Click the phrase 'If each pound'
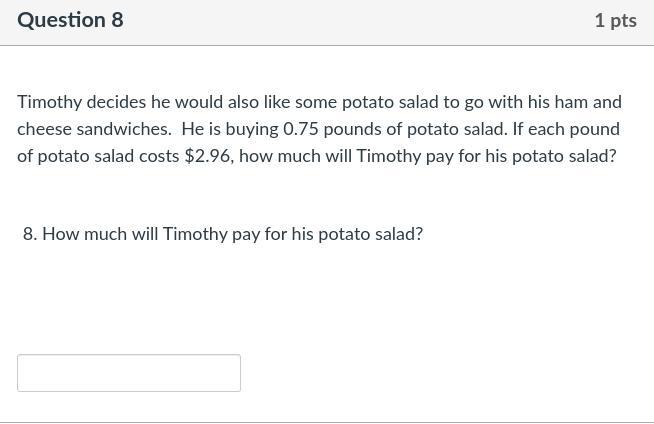 point(566,130)
